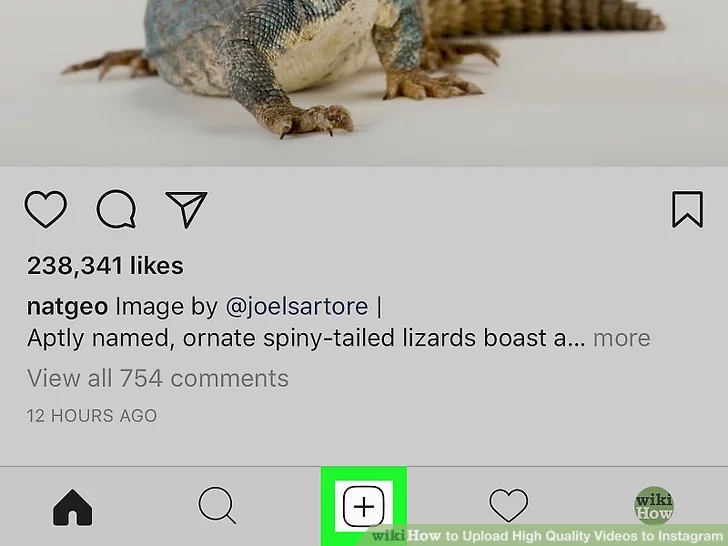Image resolution: width=728 pixels, height=546 pixels.
Task: Save the post with the bookmark icon
Action: [x=688, y=209]
